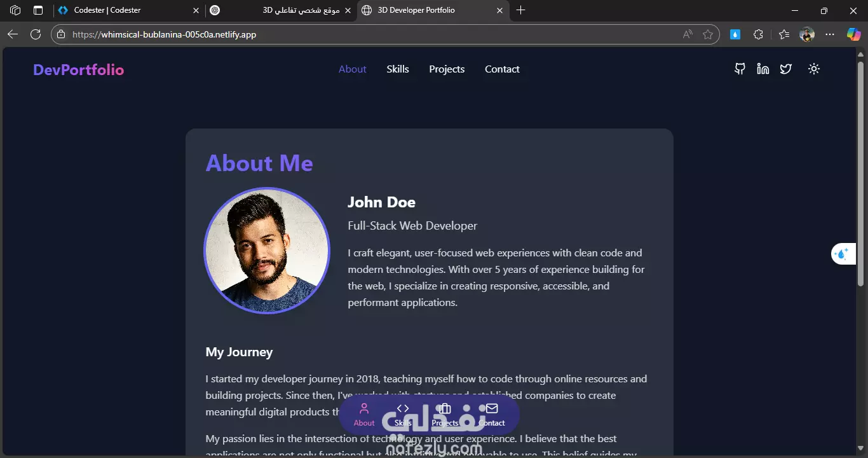Go to Projects in top navigation

tap(447, 69)
